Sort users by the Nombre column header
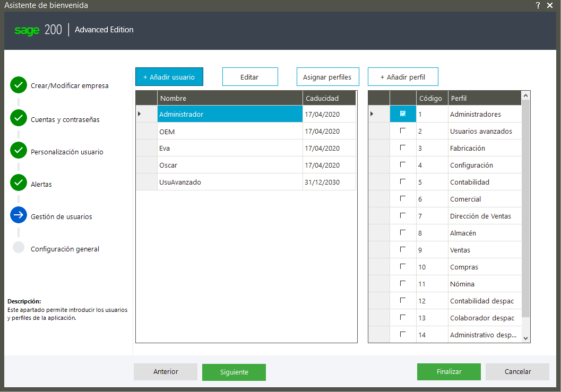Image resolution: width=561 pixels, height=392 pixels. point(230,98)
